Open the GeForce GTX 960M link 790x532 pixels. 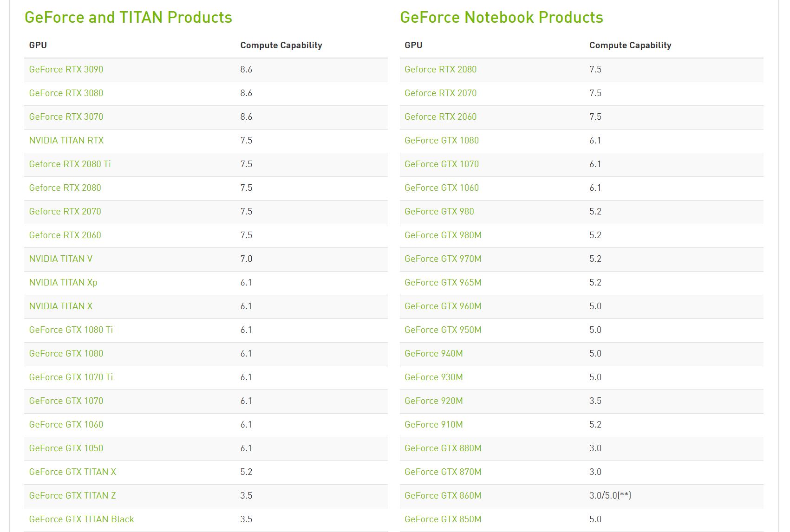[443, 306]
